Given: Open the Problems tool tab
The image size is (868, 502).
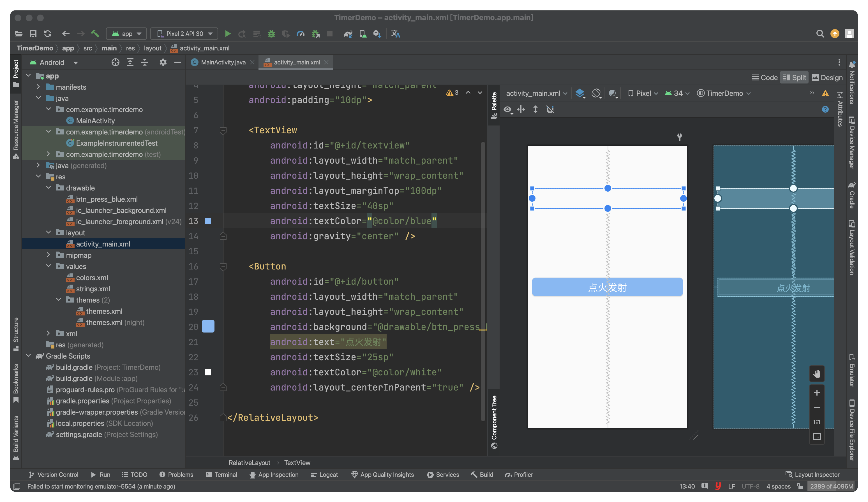Looking at the screenshot, I should 176,475.
